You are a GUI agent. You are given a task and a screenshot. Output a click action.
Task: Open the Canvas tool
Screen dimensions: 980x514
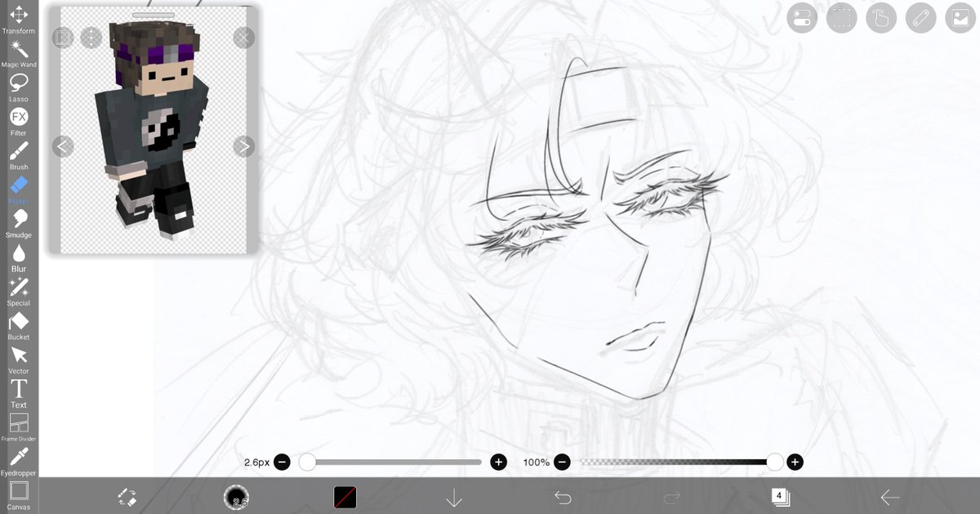coord(19,495)
